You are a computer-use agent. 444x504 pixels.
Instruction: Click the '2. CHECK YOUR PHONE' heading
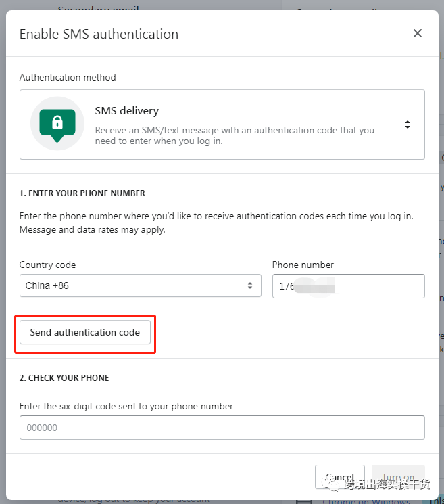[64, 378]
